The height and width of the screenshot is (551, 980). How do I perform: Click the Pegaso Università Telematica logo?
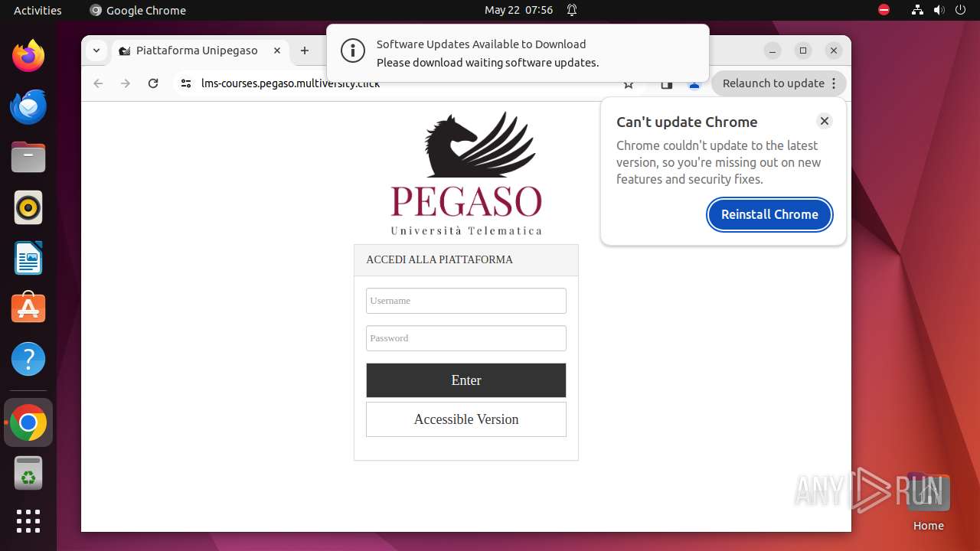(466, 174)
